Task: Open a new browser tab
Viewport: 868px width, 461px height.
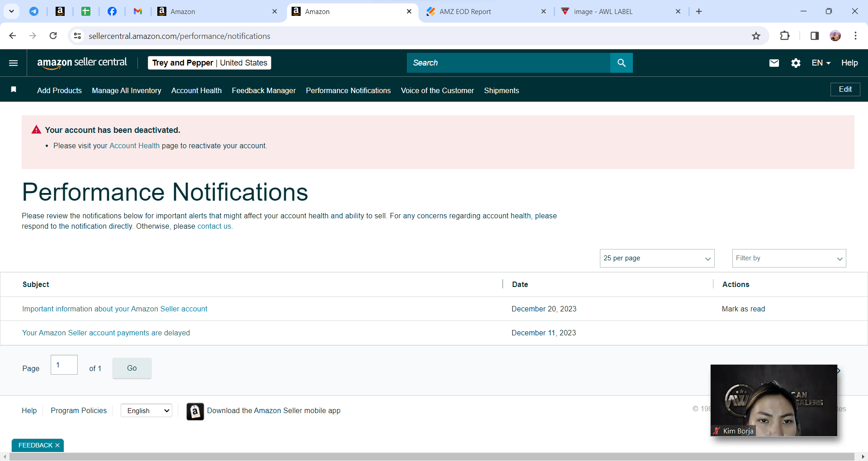Action: (699, 11)
